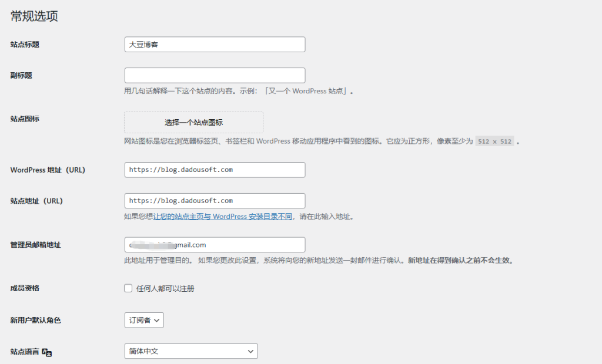The image size is (602, 364).
Task: Click the 管理员邮箱地址 label
Action: [x=35, y=245]
